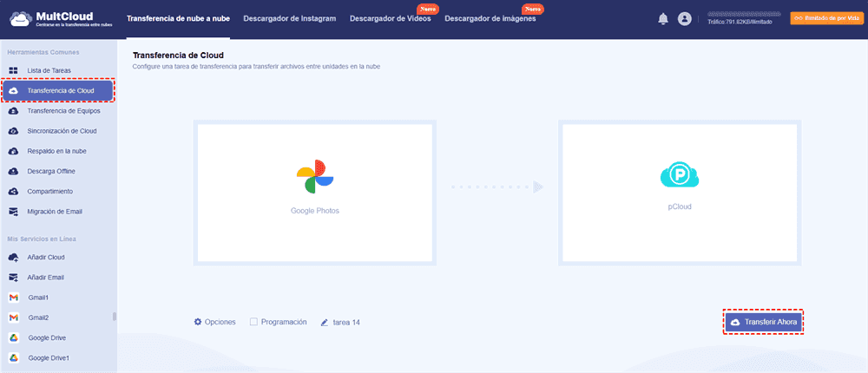Click the Google Drive triangle icon
868x373 pixels.
pyautogui.click(x=14, y=337)
